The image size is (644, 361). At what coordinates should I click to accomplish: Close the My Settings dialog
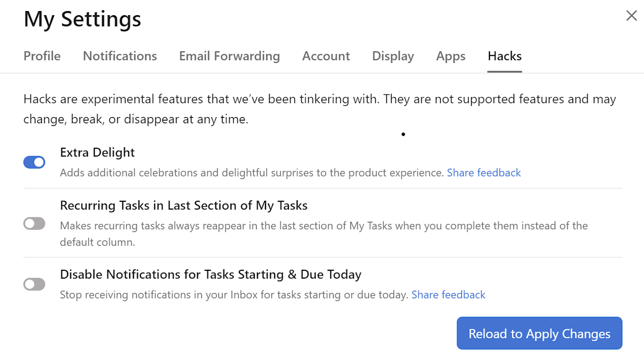pyautogui.click(x=631, y=16)
